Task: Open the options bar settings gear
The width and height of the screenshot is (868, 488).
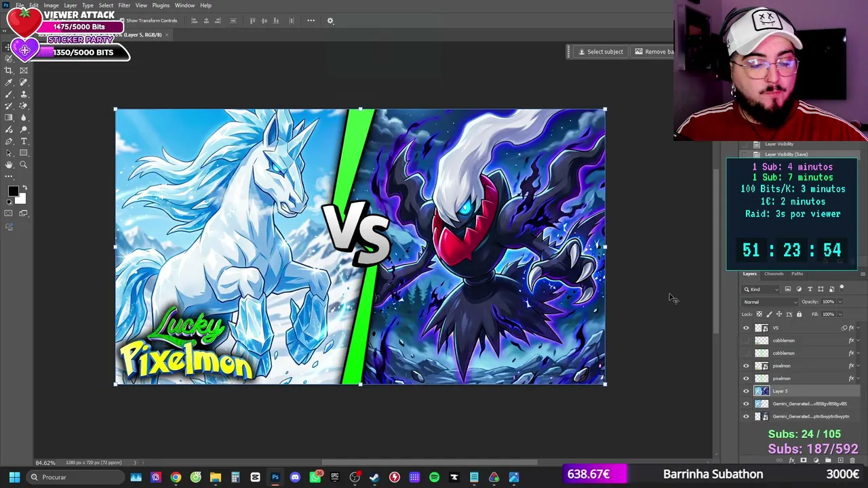Action: click(330, 20)
